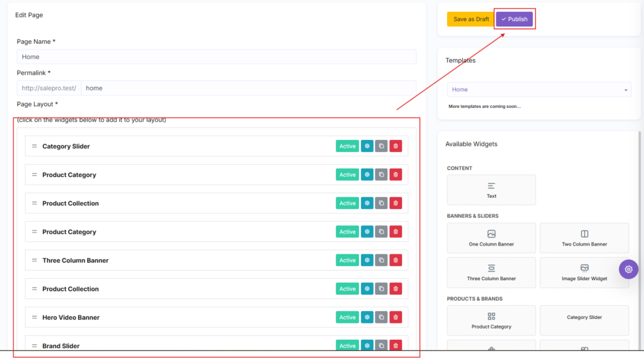Open settings for Brand Slider widget

click(367, 345)
